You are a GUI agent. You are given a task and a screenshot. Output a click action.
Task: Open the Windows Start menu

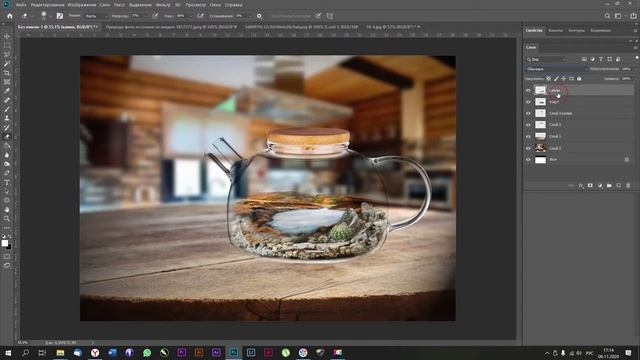coord(8,353)
